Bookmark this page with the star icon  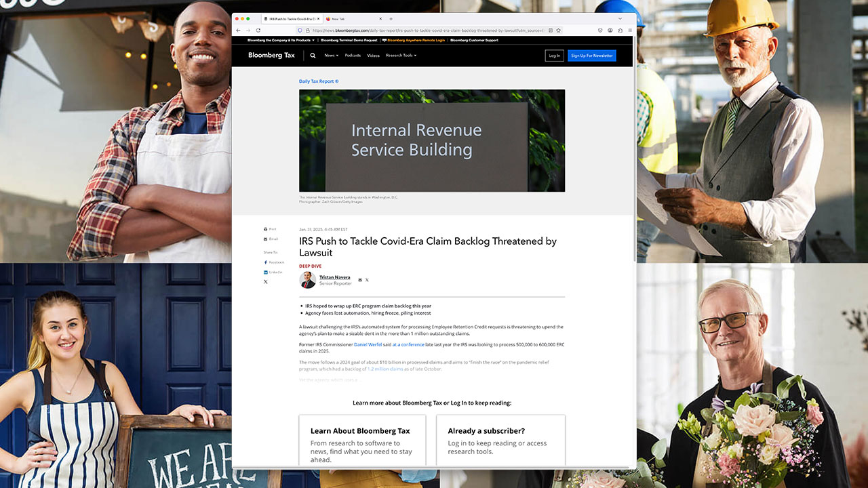coord(558,30)
